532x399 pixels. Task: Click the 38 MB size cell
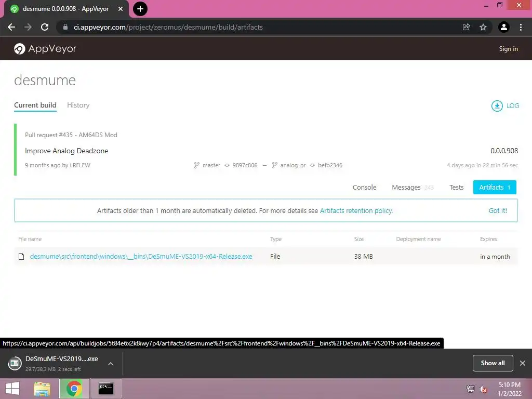(x=363, y=257)
